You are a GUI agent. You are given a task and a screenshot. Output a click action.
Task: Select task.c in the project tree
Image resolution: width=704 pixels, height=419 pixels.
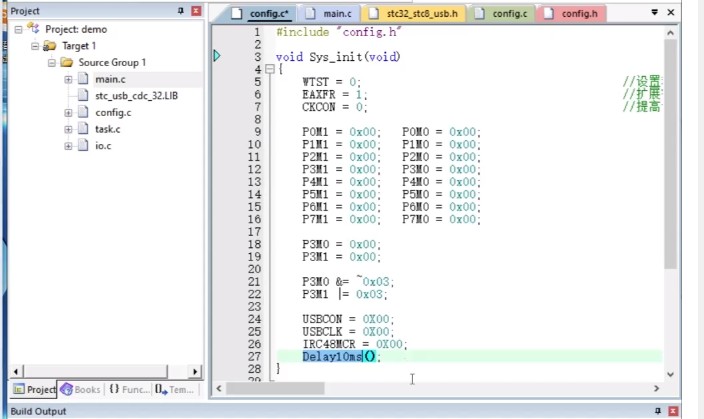click(x=107, y=129)
